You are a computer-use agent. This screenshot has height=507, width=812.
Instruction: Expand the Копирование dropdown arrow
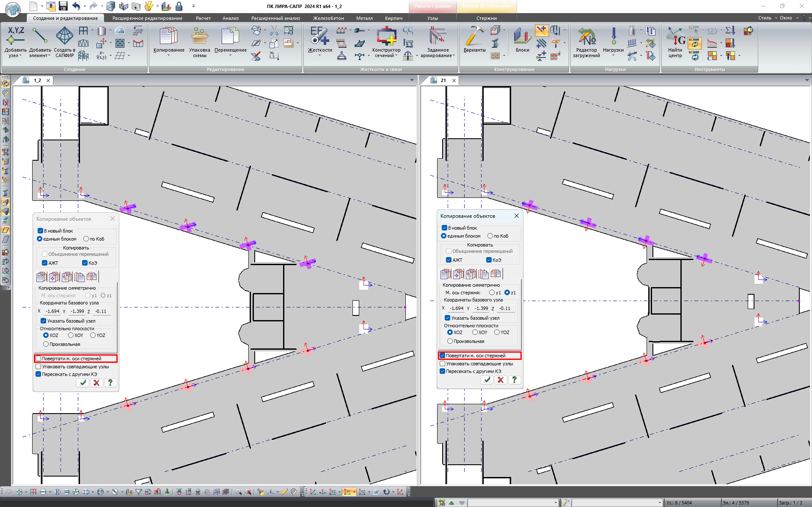coord(169,55)
